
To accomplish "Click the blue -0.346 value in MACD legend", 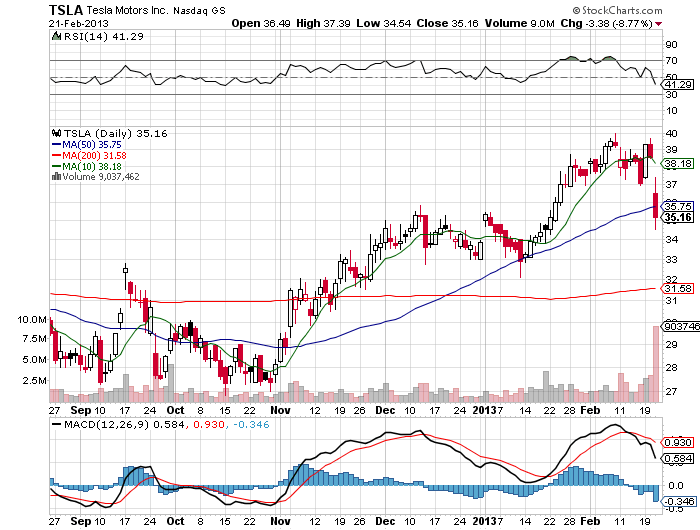I will pyautogui.click(x=251, y=424).
